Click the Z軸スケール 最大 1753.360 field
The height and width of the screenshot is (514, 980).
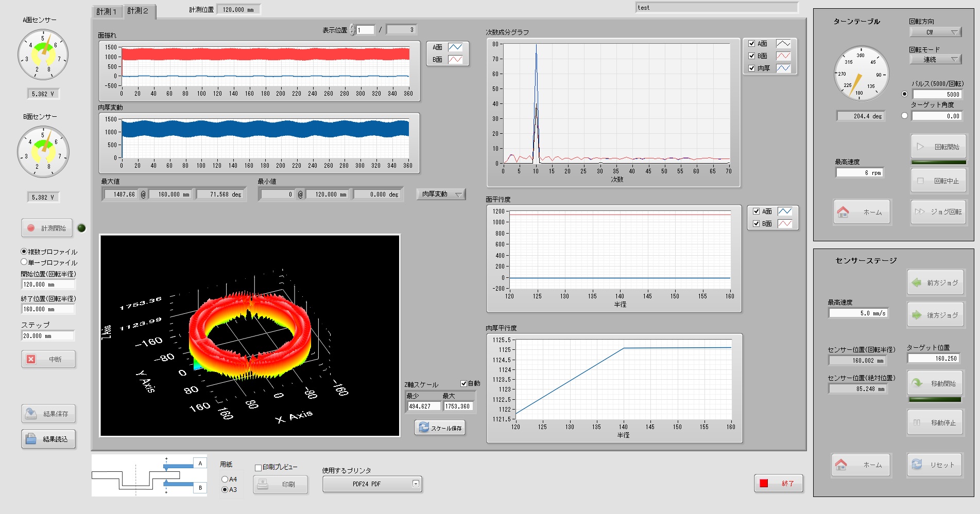coord(458,406)
